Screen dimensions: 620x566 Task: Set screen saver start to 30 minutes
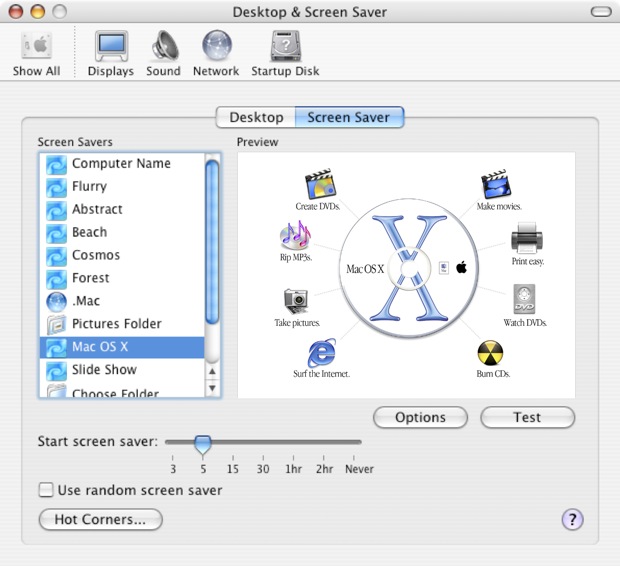[263, 469]
